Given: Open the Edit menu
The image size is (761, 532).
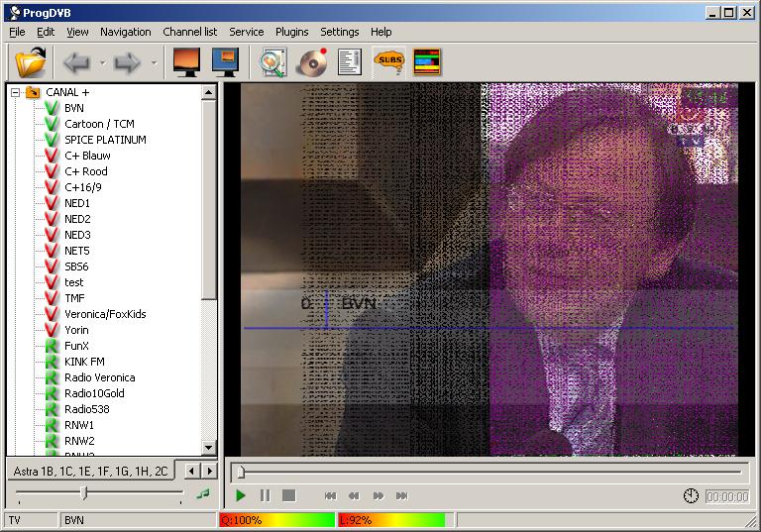Looking at the screenshot, I should tap(46, 32).
